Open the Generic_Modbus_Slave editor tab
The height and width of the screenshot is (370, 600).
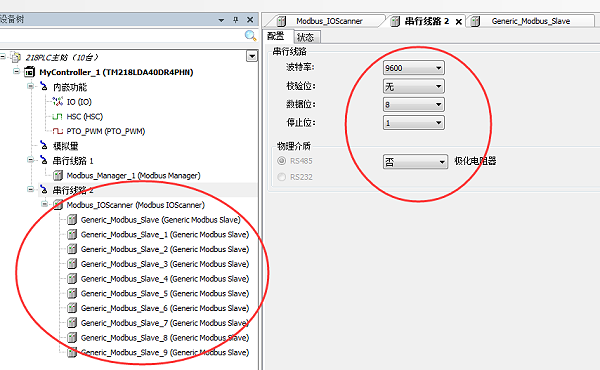point(530,21)
